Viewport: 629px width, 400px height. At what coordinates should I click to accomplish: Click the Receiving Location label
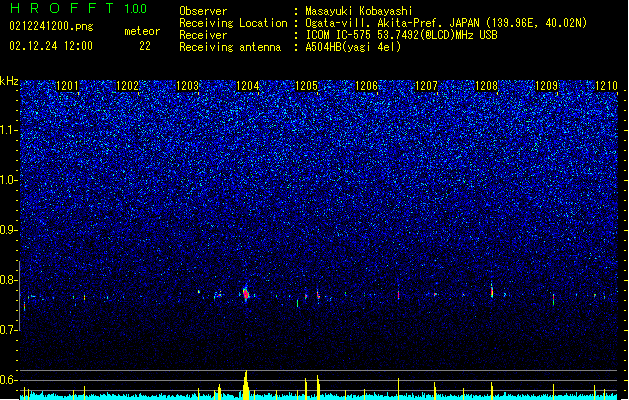233,23
